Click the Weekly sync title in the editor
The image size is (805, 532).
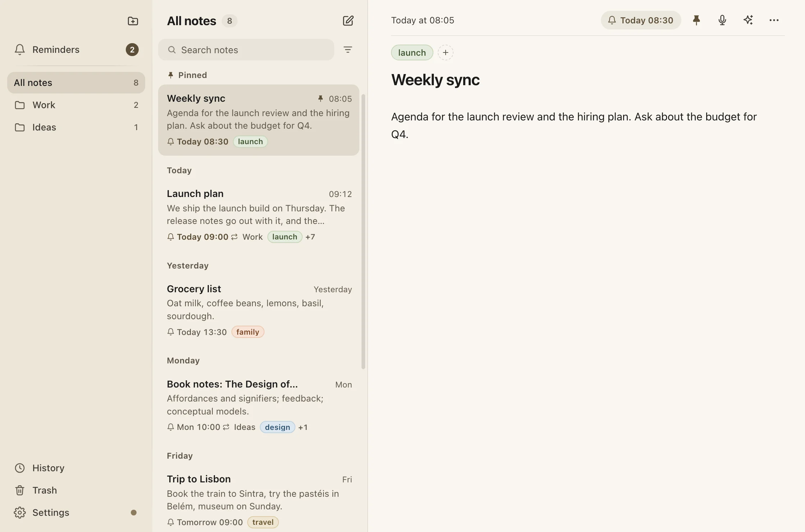(435, 80)
